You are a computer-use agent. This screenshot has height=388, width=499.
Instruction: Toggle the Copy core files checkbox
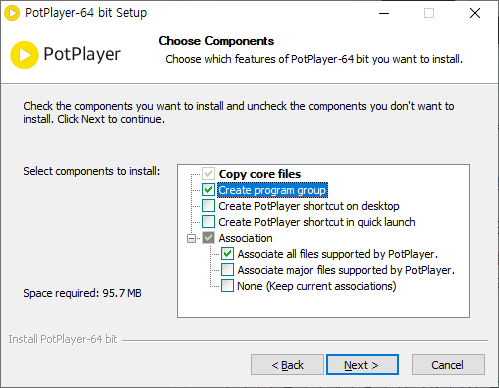[208, 174]
